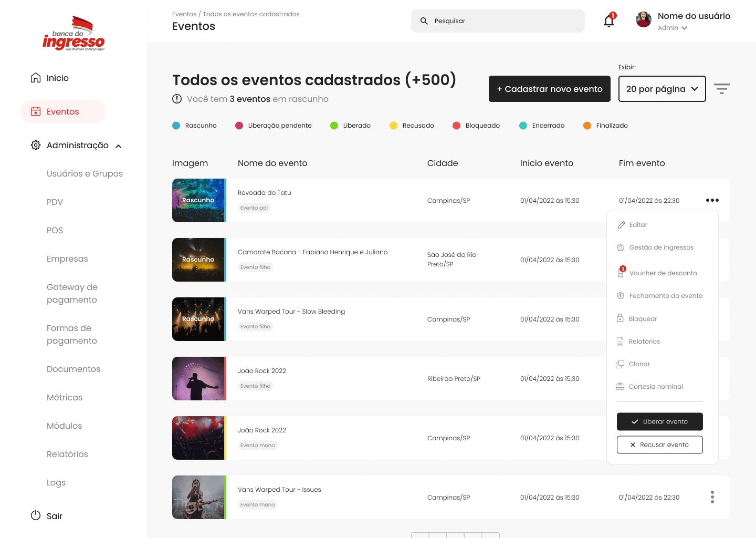Image resolution: width=756 pixels, height=538 pixels.
Task: Open the 20 por página dropdown
Action: (661, 89)
